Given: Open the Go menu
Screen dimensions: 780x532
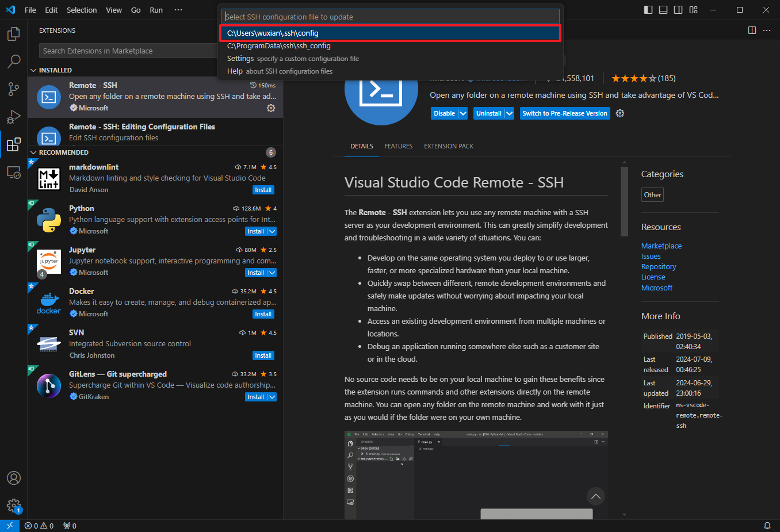Looking at the screenshot, I should tap(136, 10).
